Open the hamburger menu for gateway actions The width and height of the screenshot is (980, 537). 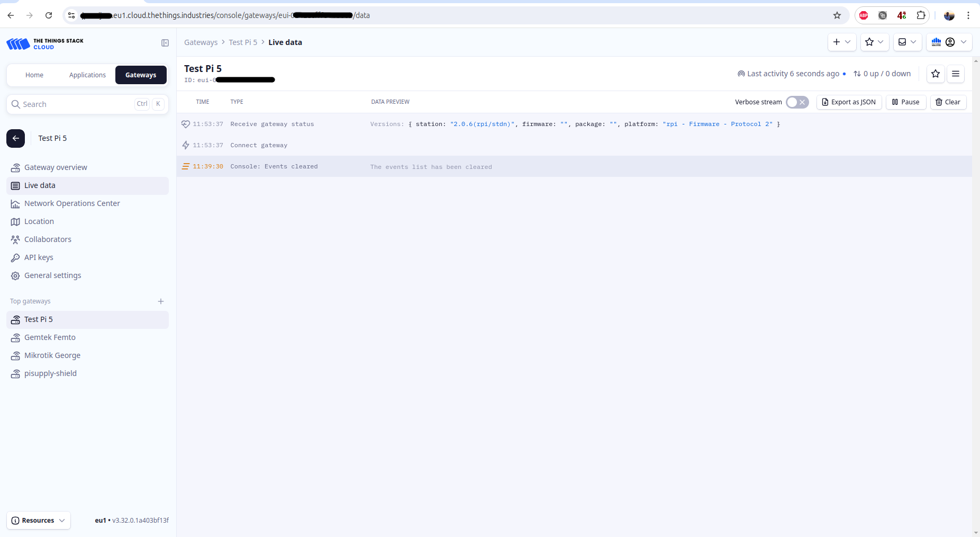pyautogui.click(x=956, y=74)
